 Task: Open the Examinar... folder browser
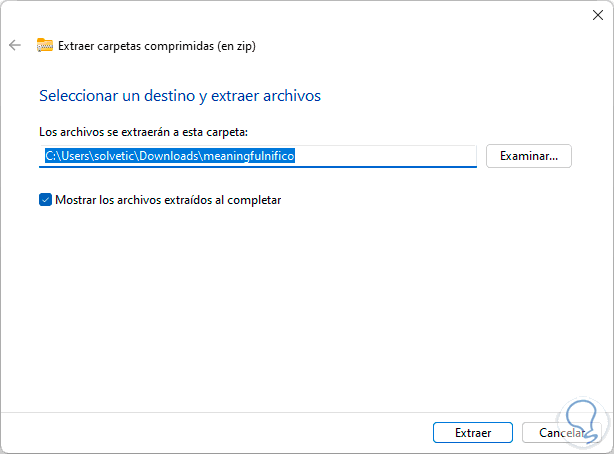528,155
